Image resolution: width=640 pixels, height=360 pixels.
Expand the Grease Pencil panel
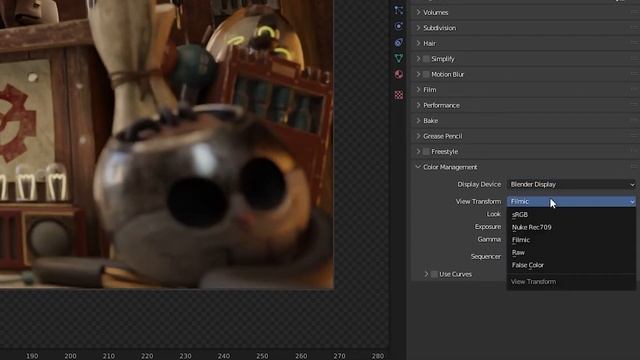click(418, 136)
